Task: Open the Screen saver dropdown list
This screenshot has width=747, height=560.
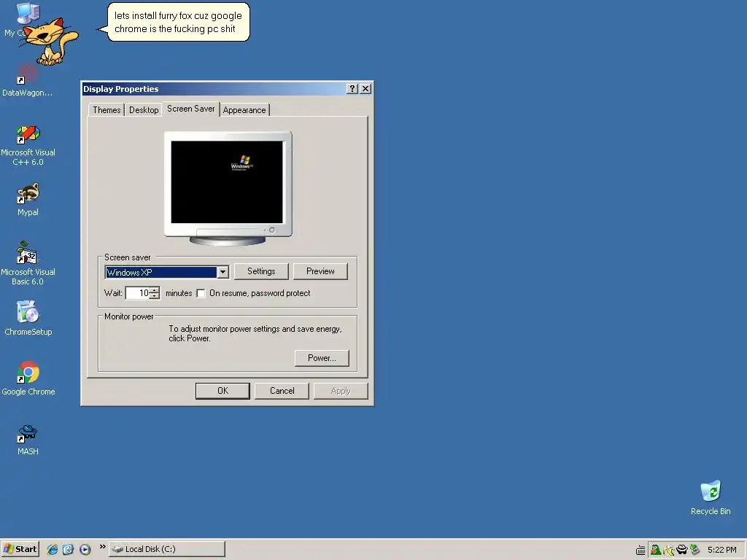Action: click(x=222, y=273)
